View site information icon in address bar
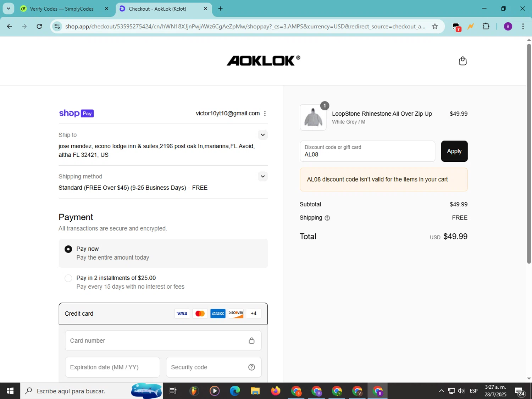Viewport: 532px width, 399px height. click(x=57, y=26)
